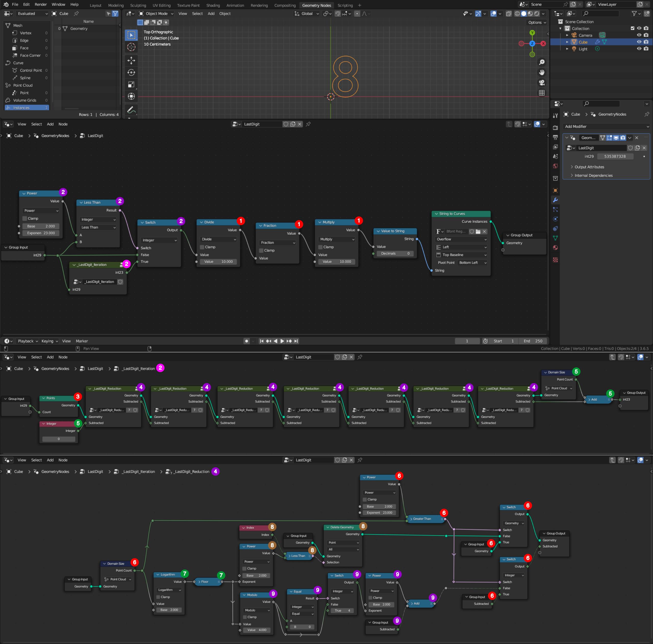
Task: Select the Cursor tool in viewport toolbar
Action: (131, 47)
